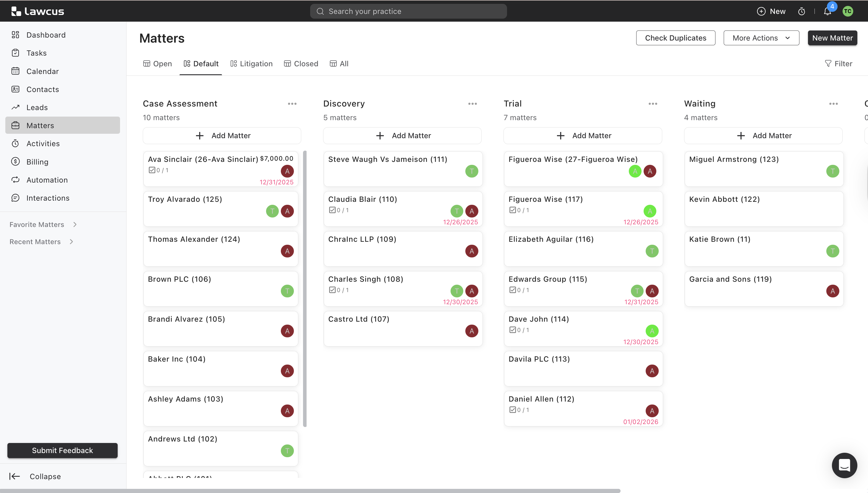The image size is (868, 493).
Task: Switch to the Closed tab
Action: (x=301, y=64)
